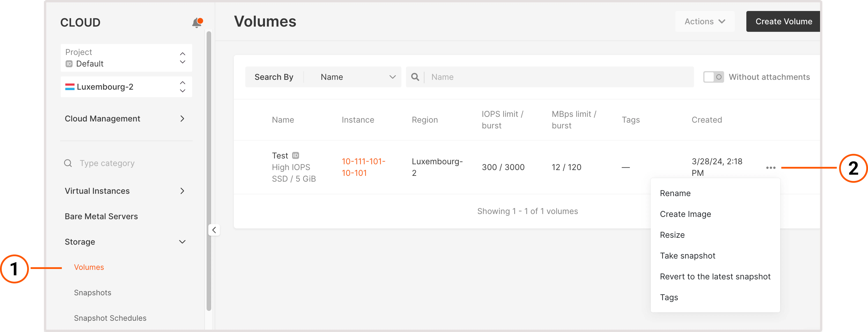
Task: Click the Create Volume button
Action: coord(783,22)
